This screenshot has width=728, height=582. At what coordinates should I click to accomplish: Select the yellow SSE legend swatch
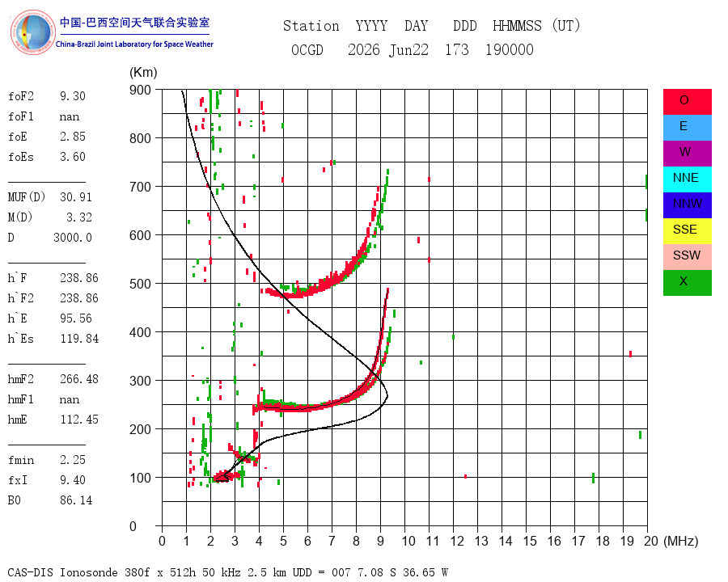pos(687,231)
